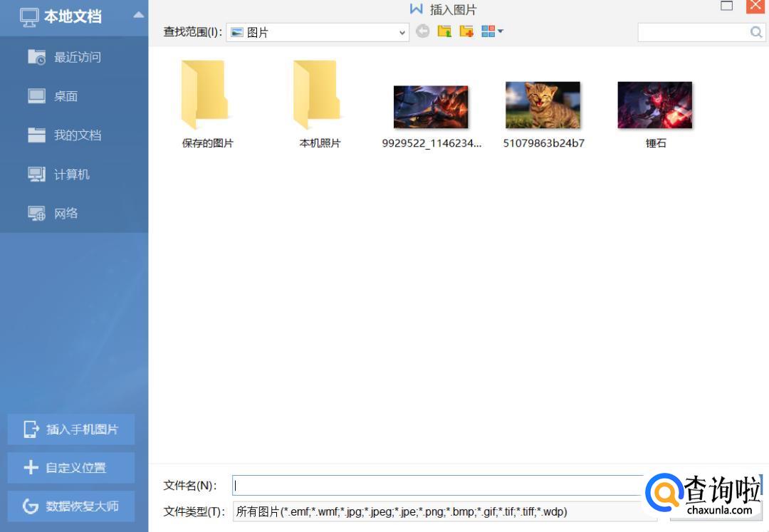769x532 pixels.
Task: Maximize the 插入图片 dialog
Action: pyautogui.click(x=726, y=6)
